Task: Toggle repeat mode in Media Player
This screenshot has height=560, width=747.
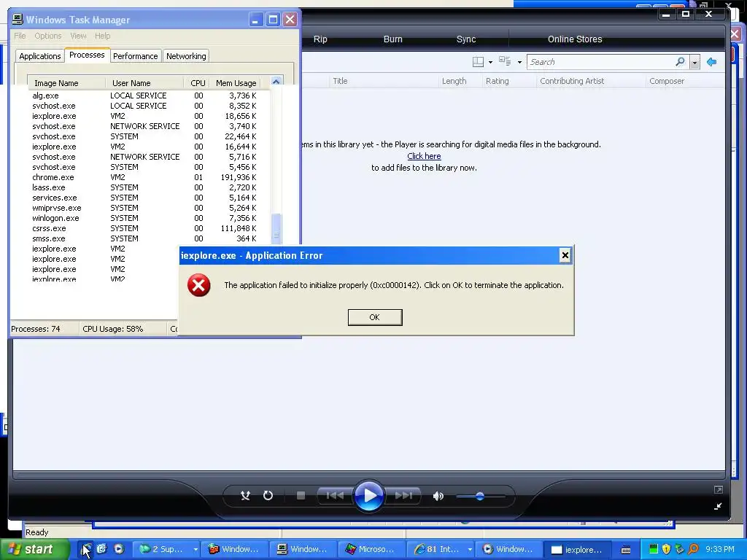Action: pos(268,496)
